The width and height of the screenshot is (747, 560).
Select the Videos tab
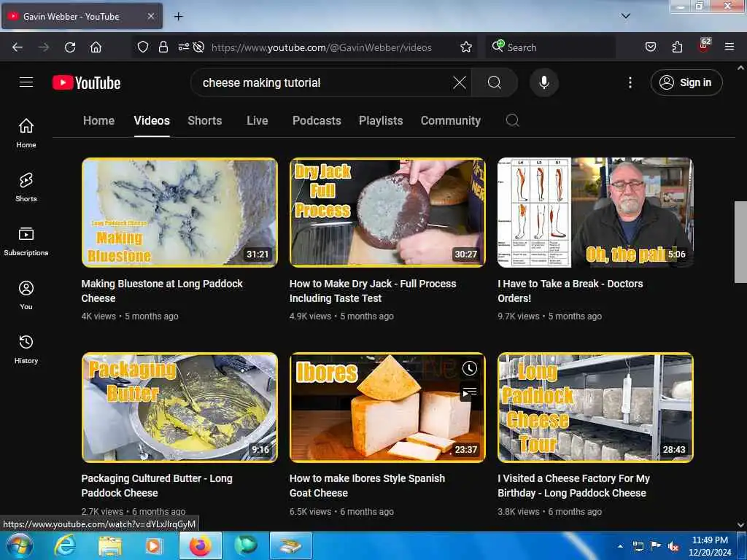pyautogui.click(x=152, y=120)
